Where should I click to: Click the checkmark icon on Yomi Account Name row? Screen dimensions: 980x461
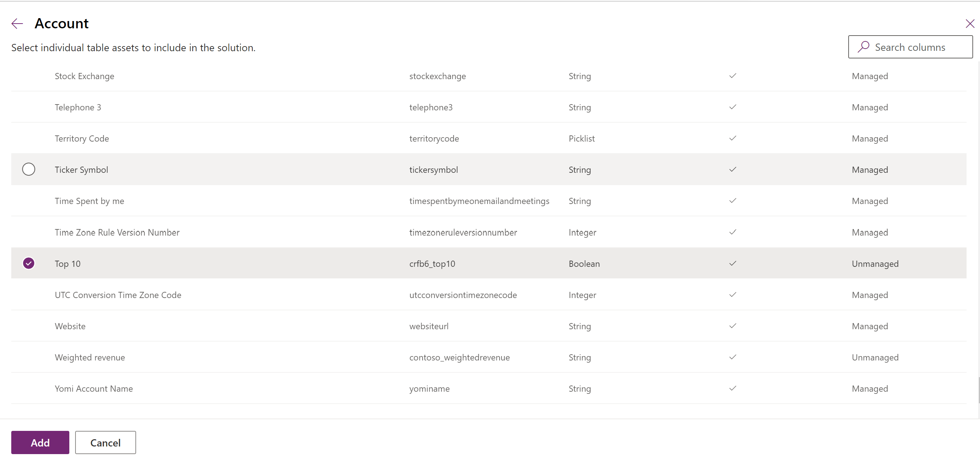[733, 388]
